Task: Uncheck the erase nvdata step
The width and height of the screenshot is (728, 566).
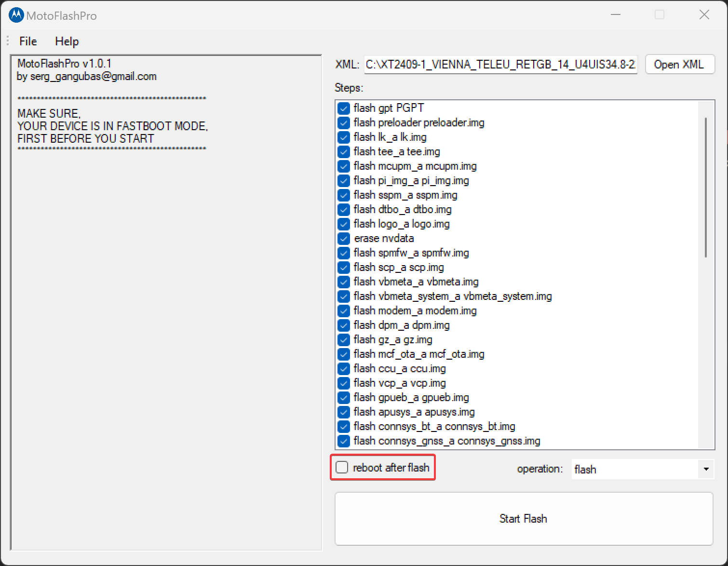Action: point(344,239)
